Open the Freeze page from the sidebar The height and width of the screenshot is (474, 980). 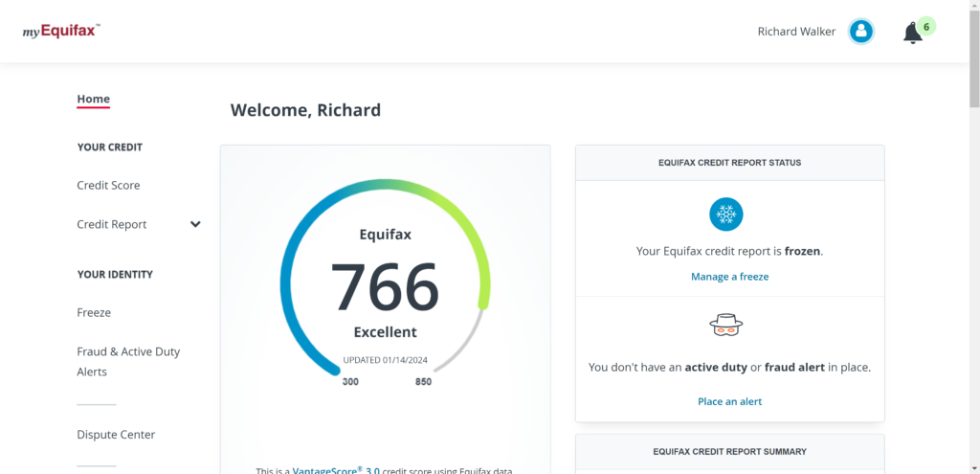click(x=94, y=312)
